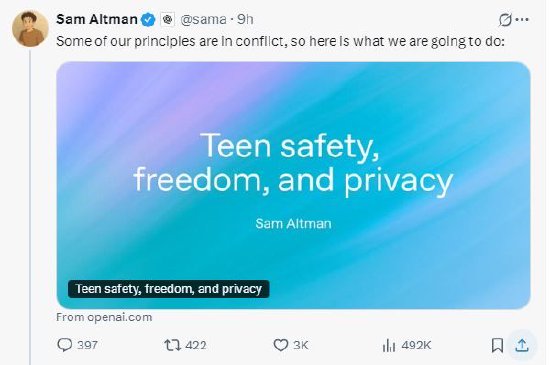Viewport: 550px width, 365px height.
Task: Click the Grok explain icon
Action: pyautogui.click(x=505, y=20)
